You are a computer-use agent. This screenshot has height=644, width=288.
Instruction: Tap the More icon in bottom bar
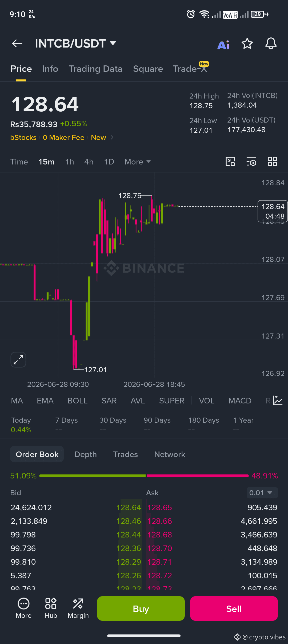coord(23,608)
